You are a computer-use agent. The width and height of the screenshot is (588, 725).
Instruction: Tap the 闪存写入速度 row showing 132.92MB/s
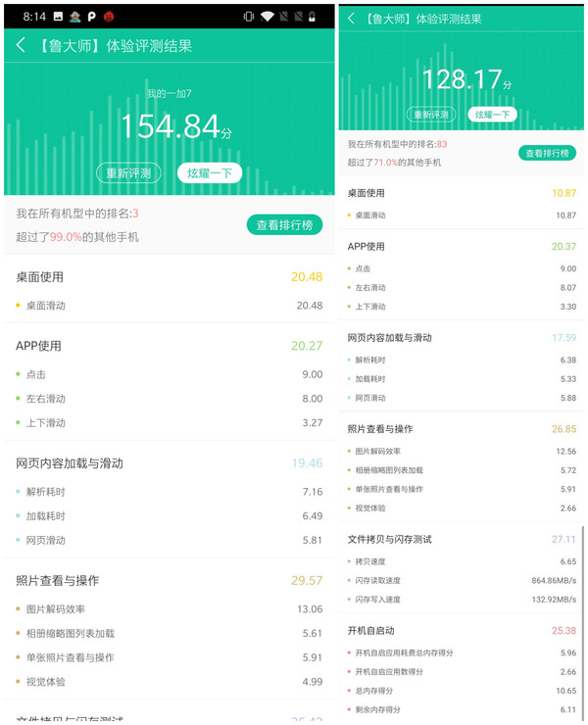click(462, 600)
